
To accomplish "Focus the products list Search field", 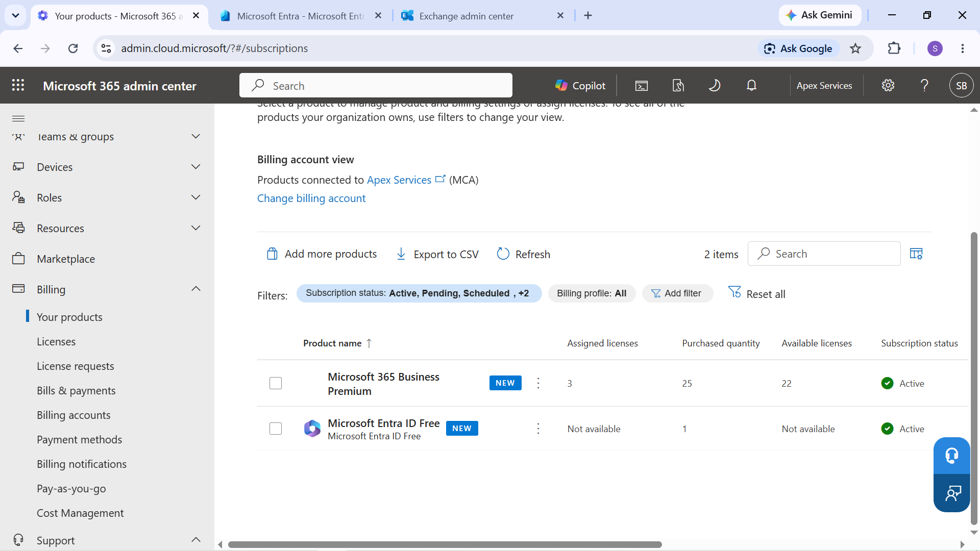I will [x=824, y=254].
